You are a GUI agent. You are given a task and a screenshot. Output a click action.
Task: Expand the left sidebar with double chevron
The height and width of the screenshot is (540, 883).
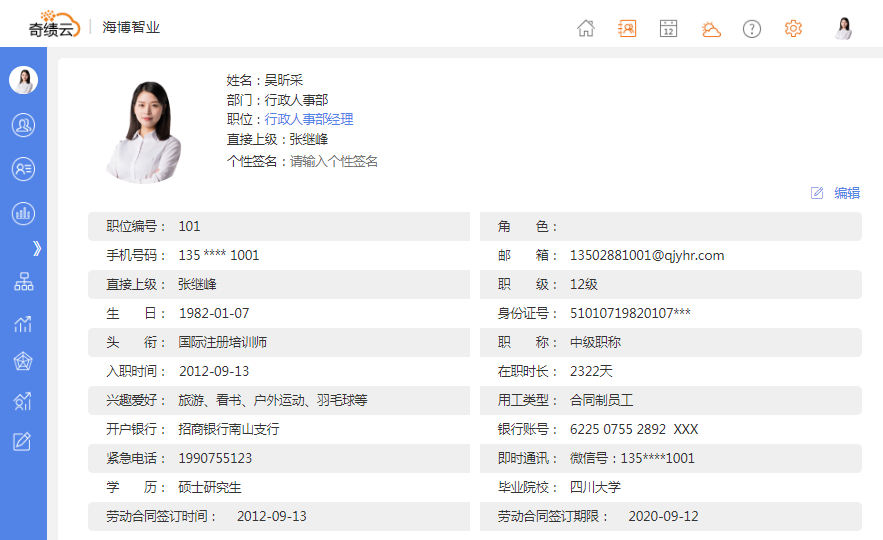(x=37, y=248)
